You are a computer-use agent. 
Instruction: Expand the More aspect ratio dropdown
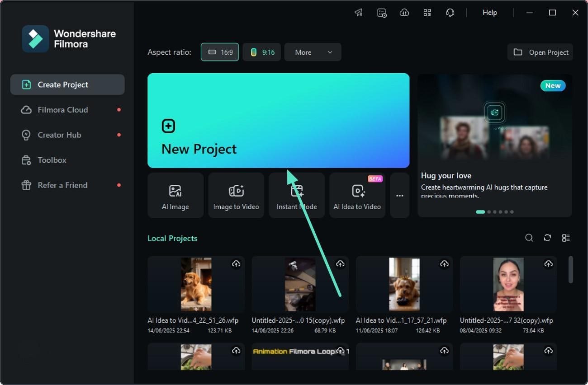313,52
